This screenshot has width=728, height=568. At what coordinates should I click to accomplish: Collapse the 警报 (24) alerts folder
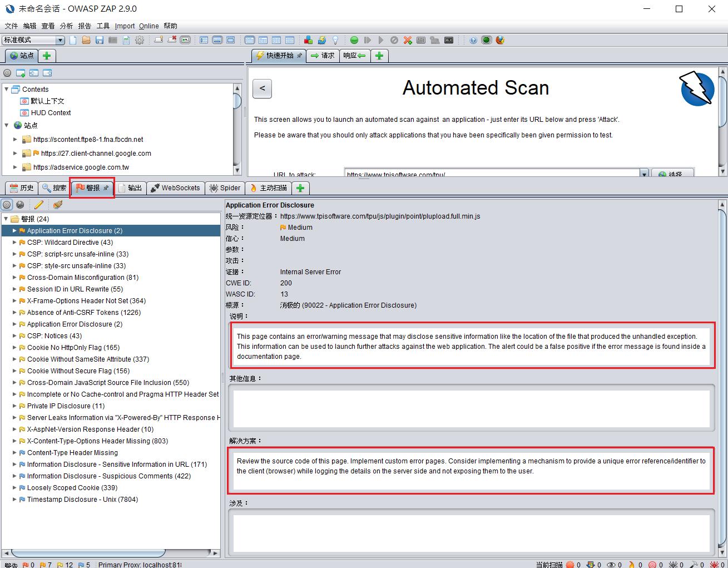tap(6, 219)
